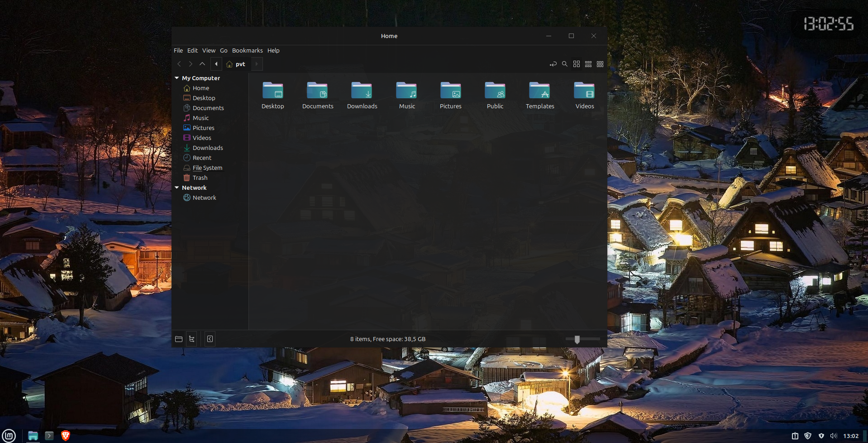Select the Desktop folder icon in the file pane
868x443 pixels.
273,90
